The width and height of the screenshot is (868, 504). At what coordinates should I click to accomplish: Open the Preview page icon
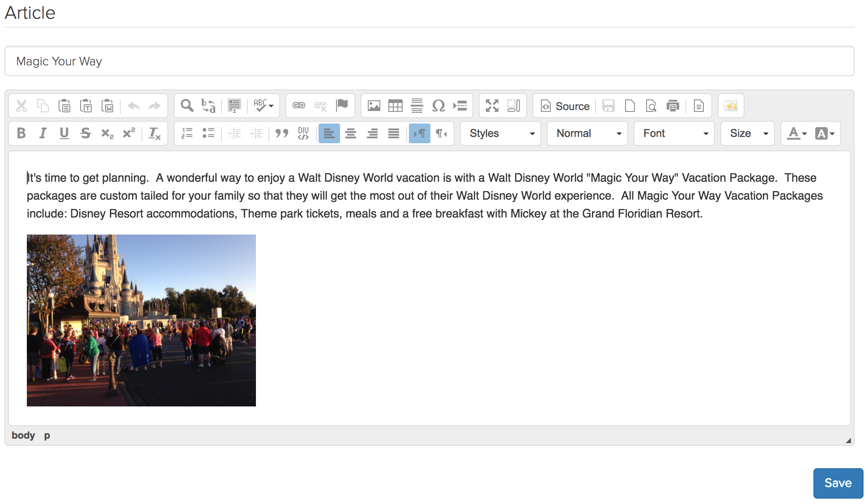(x=651, y=106)
